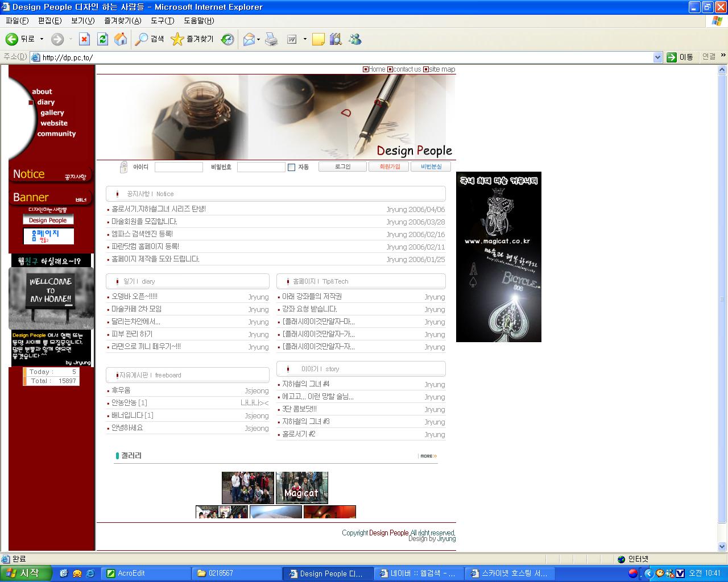Refresh the page with the toolbar icon
This screenshot has height=582, width=728.
point(102,39)
